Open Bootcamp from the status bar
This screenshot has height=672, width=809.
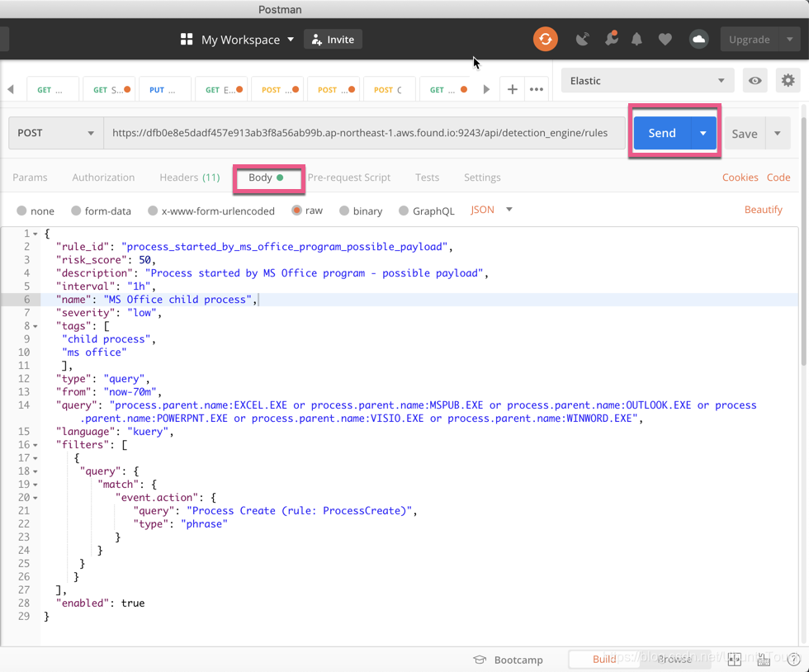(509, 660)
